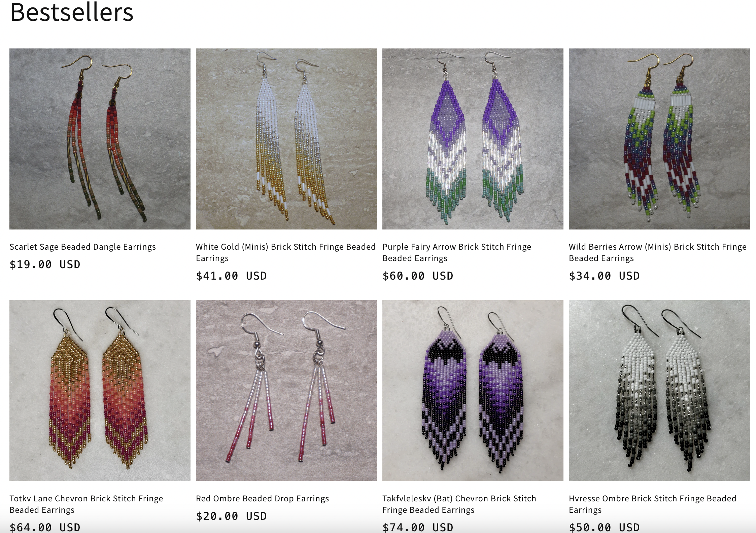Click the $19.00 USD price label
The width and height of the screenshot is (756, 533).
click(45, 264)
